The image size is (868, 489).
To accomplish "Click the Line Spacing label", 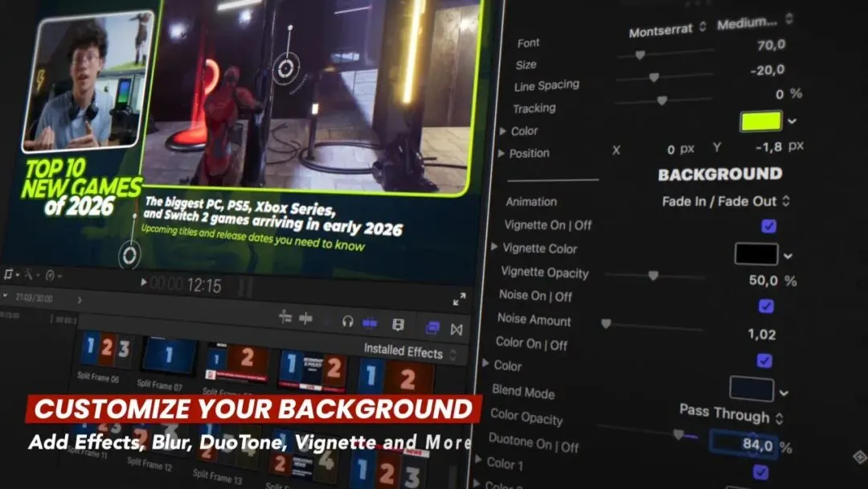I will click(547, 86).
